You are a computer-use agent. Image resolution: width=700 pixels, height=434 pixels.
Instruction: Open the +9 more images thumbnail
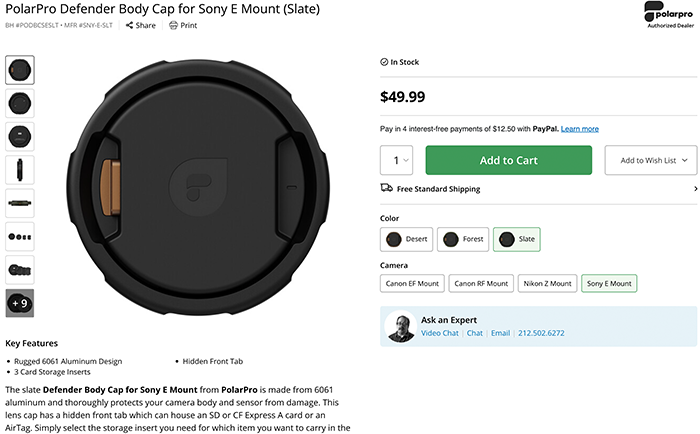20,303
